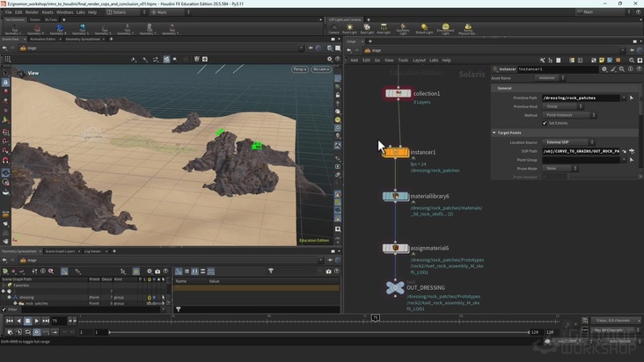Open the parameter pane gear menu

pyautogui.click(x=604, y=69)
